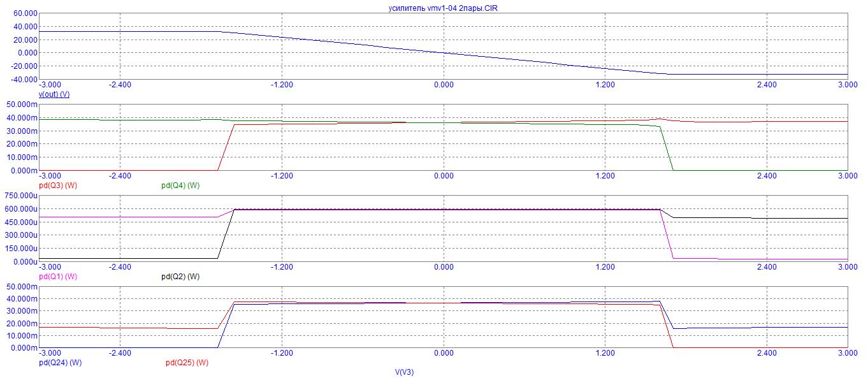The width and height of the screenshot is (868, 385).
Task: Click -2.400 on the pd(Q3) plot x-axis
Action: click(120, 176)
